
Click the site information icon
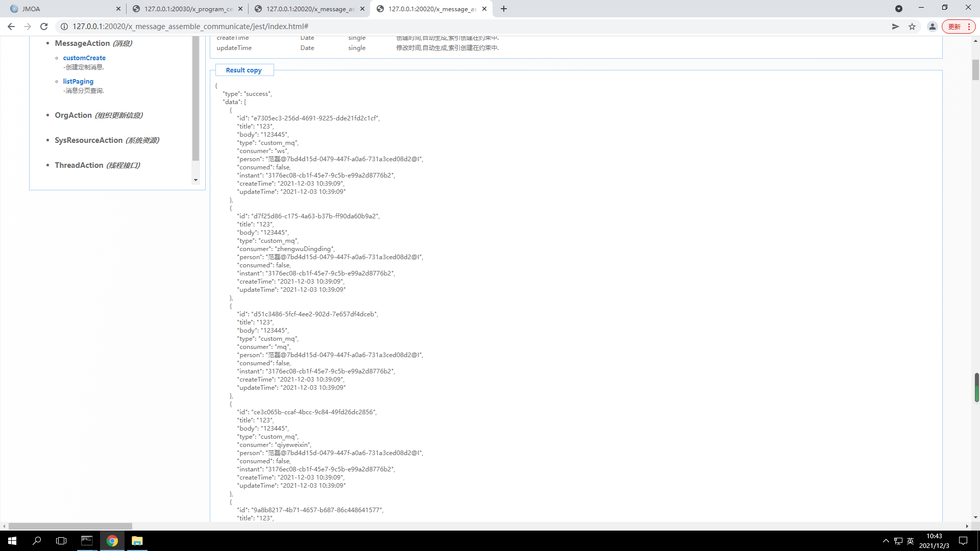pyautogui.click(x=64, y=27)
